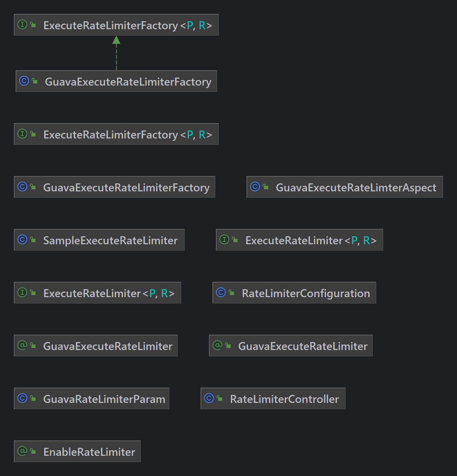
Task: Click the interface icon of the ExecuteRateLimiter node beside RateLimiterConfiguration
Action: point(22,293)
